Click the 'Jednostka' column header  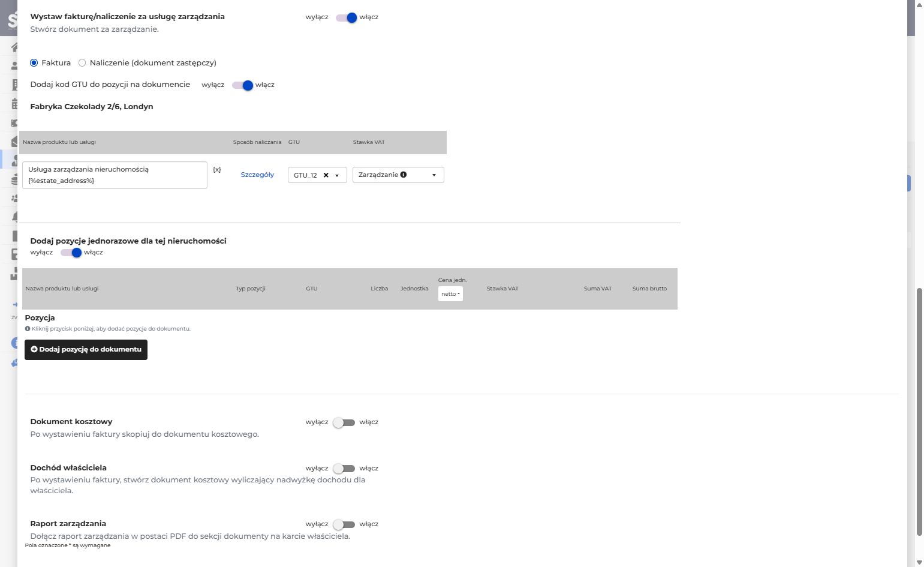[x=414, y=289]
